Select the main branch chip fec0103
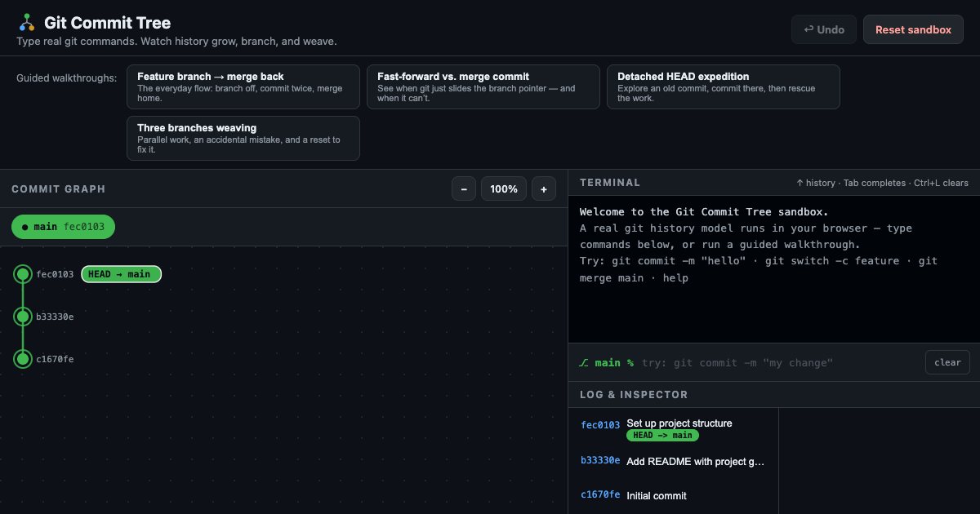The width and height of the screenshot is (980, 514). [x=64, y=227]
